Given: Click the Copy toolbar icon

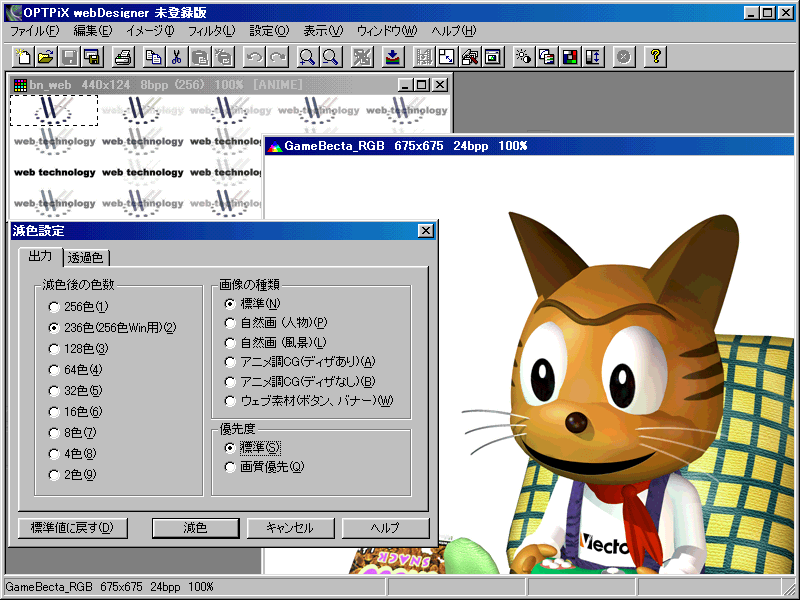Looking at the screenshot, I should [x=154, y=57].
